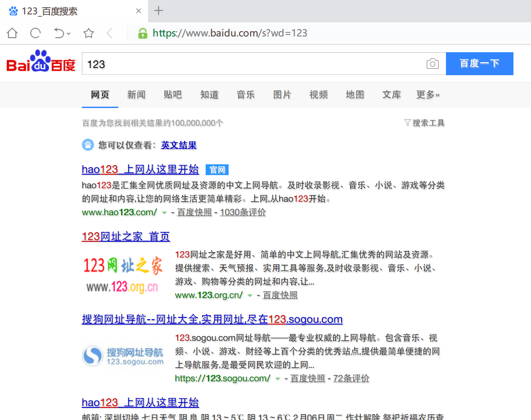Go back with the left chevron
The image size is (531, 420).
click(109, 33)
